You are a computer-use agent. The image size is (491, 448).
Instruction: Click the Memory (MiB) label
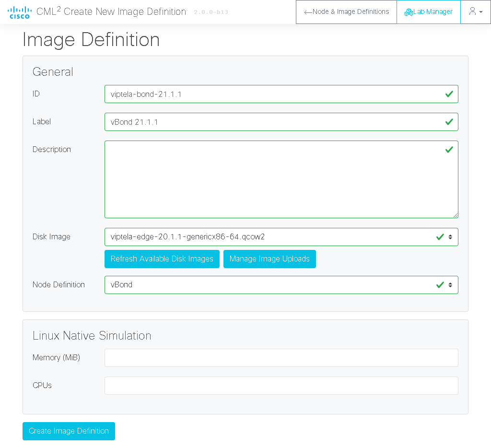point(57,357)
